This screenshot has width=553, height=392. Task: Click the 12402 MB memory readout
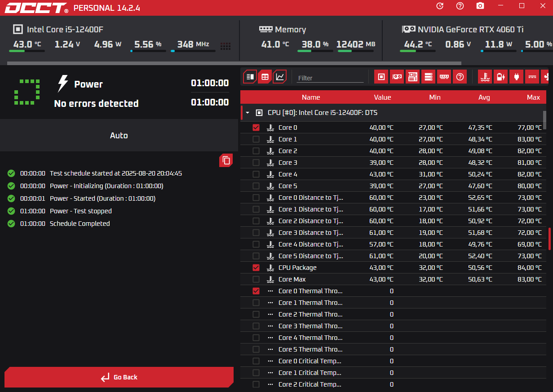356,44
